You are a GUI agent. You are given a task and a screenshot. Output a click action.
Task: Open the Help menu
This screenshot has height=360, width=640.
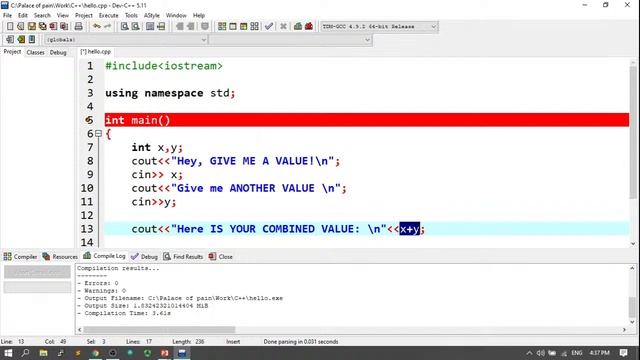199,16
